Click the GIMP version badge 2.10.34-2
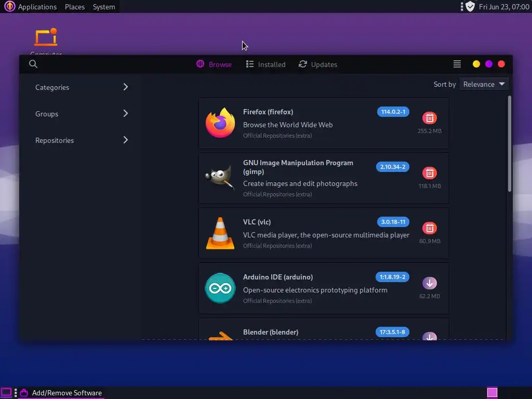This screenshot has width=532, height=399. 393,167
